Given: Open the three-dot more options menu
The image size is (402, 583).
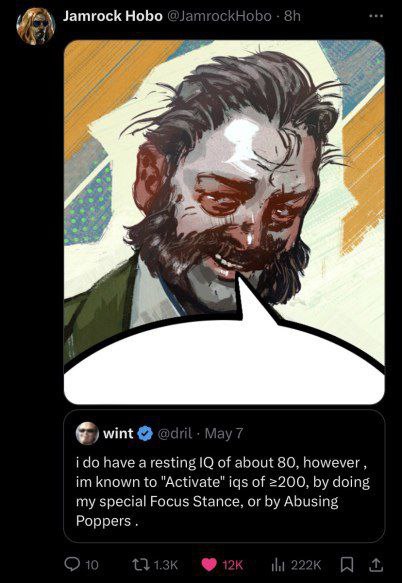Looking at the screenshot, I should coord(376,17).
